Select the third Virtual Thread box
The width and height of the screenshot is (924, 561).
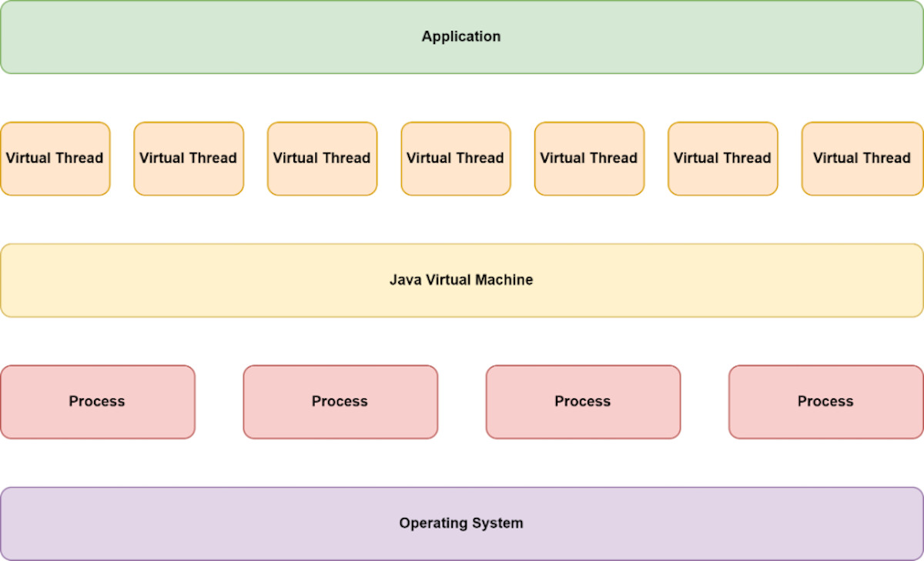322,158
